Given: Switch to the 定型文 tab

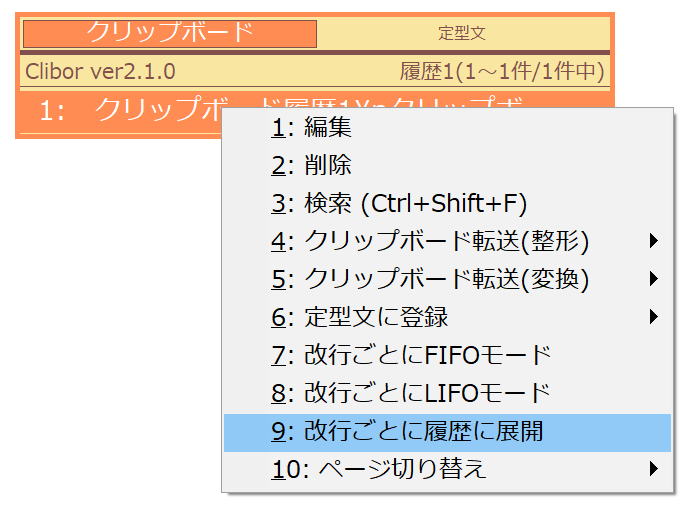Looking at the screenshot, I should pyautogui.click(x=463, y=33).
